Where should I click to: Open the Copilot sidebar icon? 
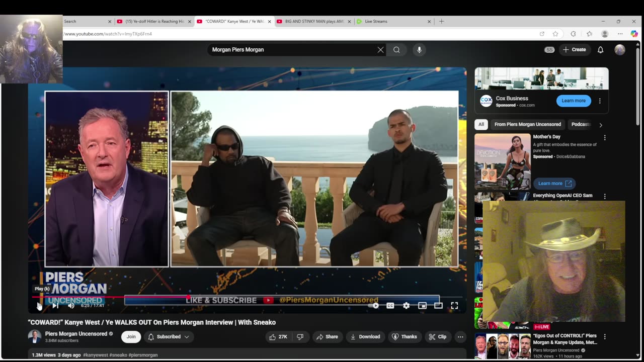634,34
